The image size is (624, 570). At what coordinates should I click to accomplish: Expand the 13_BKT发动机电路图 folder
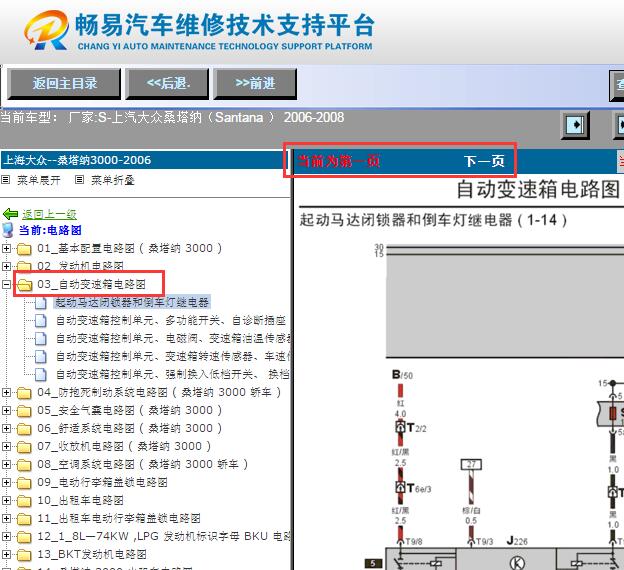pyautogui.click(x=6, y=554)
